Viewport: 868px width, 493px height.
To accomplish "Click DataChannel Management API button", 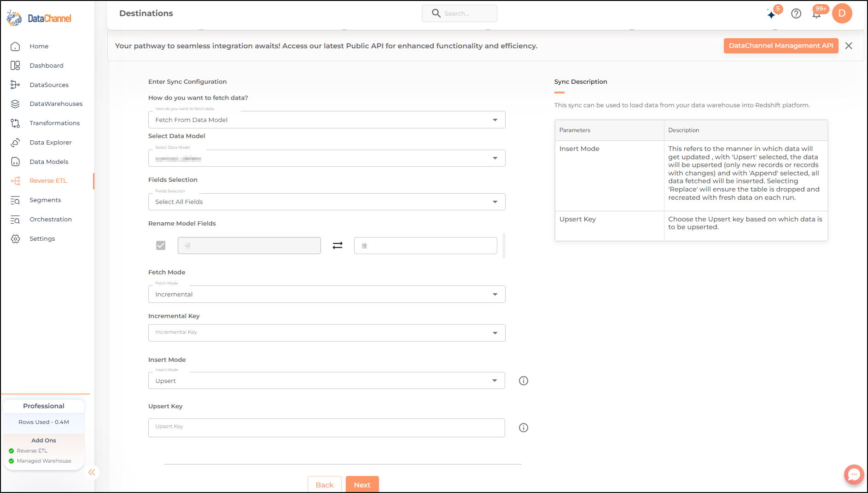I will click(781, 46).
